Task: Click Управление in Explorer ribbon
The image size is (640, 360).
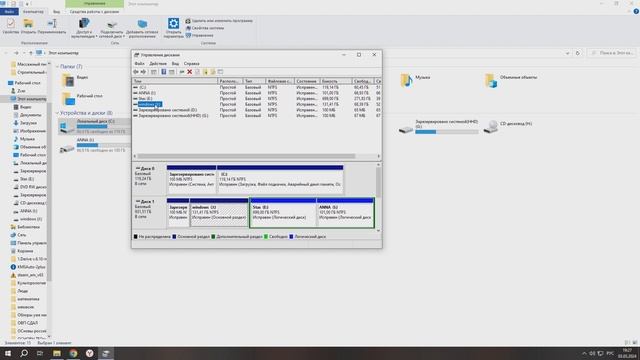Action: pyautogui.click(x=200, y=36)
